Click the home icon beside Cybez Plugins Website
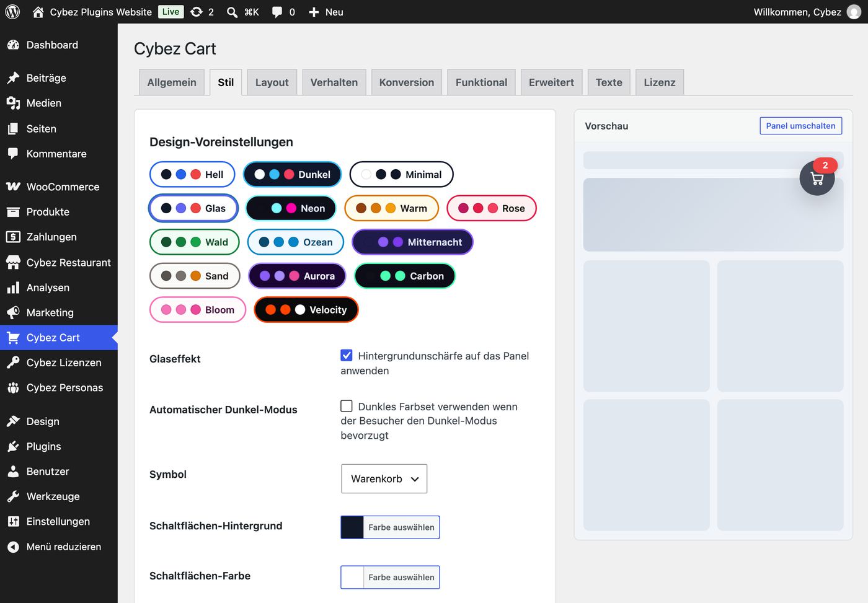 [38, 12]
